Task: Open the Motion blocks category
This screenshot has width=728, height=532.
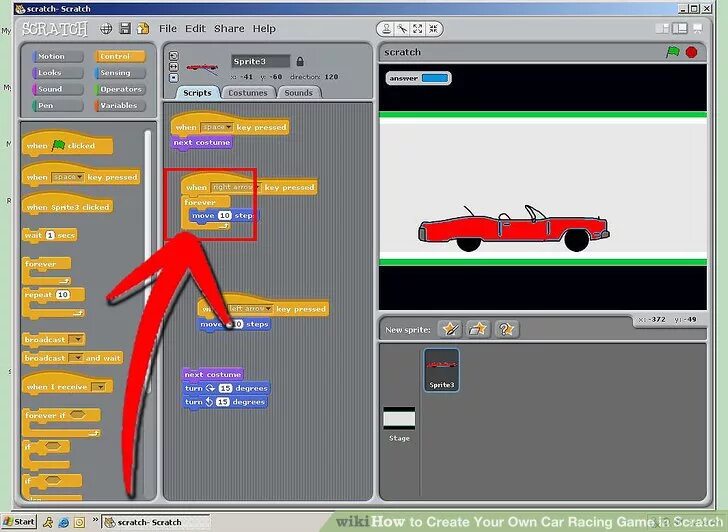Action: click(58, 56)
